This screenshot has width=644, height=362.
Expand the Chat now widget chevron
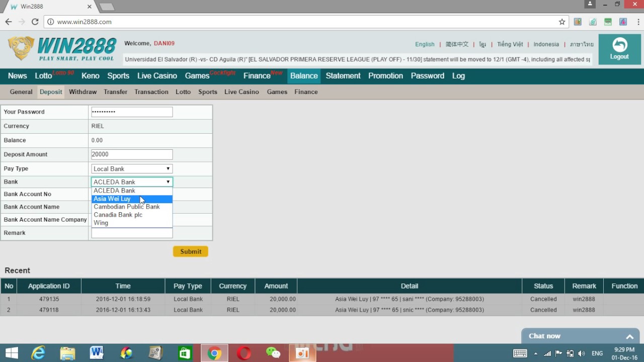(x=629, y=336)
